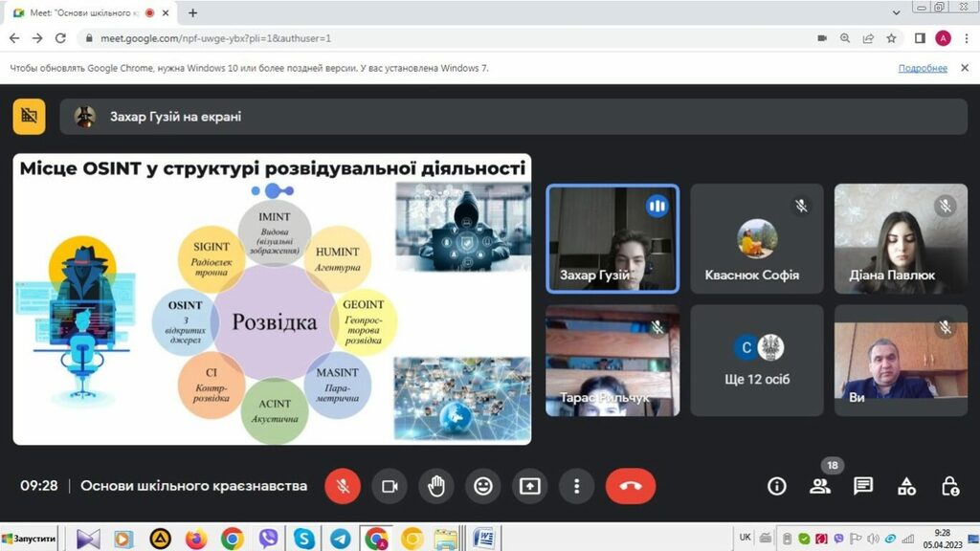
Task: Show the list of 18 participants
Action: pyautogui.click(x=820, y=486)
